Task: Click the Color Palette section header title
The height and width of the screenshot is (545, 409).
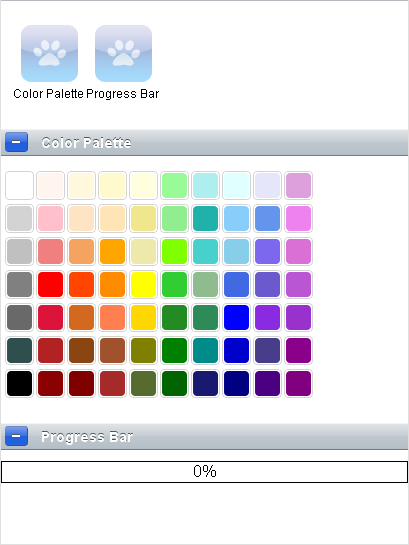Action: tap(86, 143)
